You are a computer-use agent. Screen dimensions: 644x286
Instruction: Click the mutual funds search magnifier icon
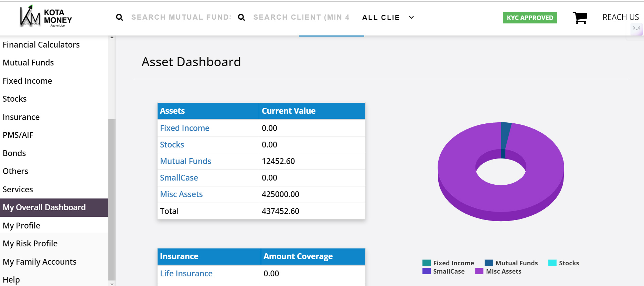(x=119, y=17)
